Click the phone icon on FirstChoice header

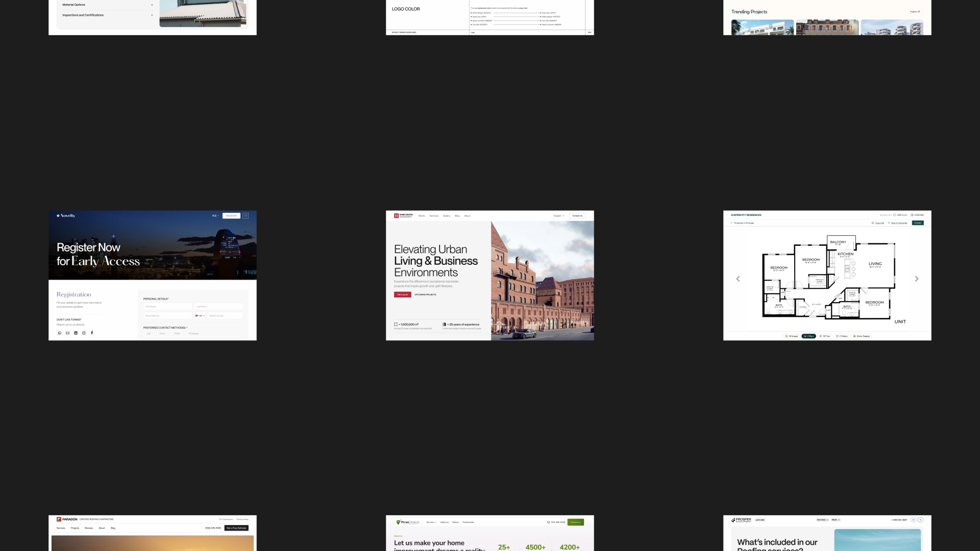[549, 522]
